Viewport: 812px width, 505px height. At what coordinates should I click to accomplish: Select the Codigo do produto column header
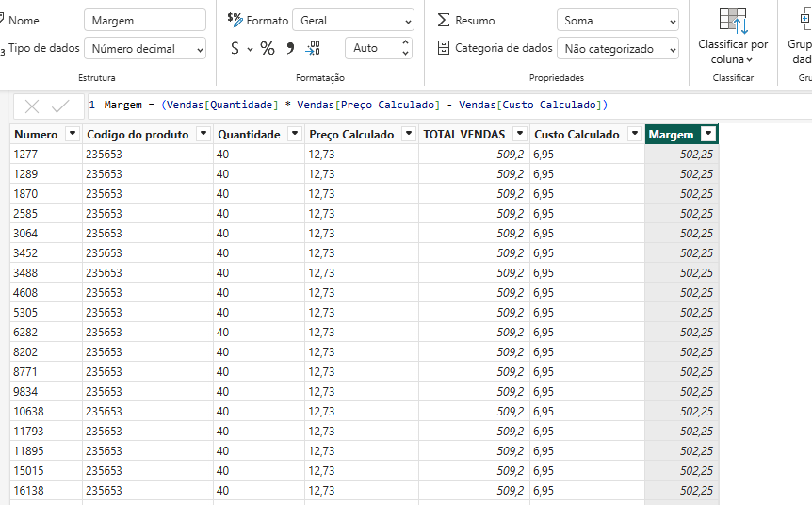click(138, 135)
